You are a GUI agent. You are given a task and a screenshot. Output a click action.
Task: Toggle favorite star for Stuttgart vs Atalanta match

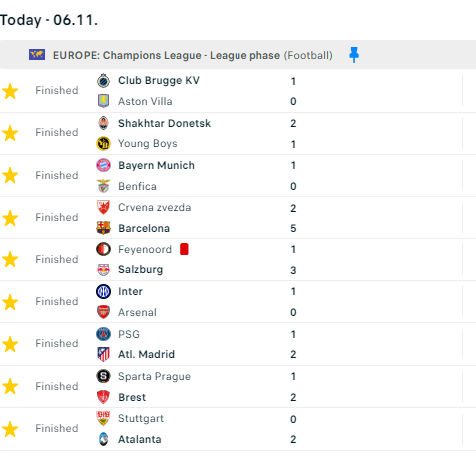[10, 429]
